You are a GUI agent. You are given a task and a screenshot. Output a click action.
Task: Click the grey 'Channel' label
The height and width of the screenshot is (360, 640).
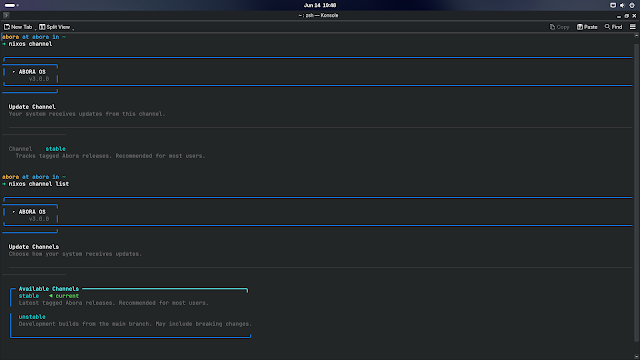point(20,149)
